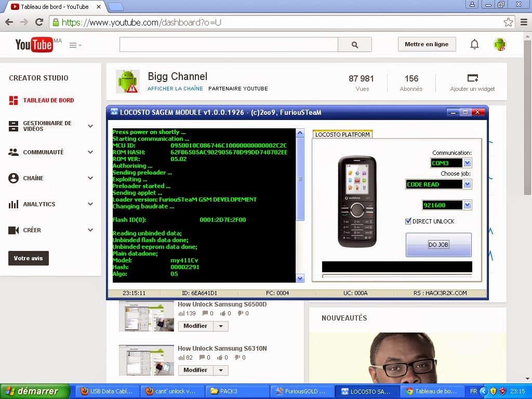Click Bigg Channel android avatar
The width and height of the screenshot is (532, 399).
(x=128, y=82)
